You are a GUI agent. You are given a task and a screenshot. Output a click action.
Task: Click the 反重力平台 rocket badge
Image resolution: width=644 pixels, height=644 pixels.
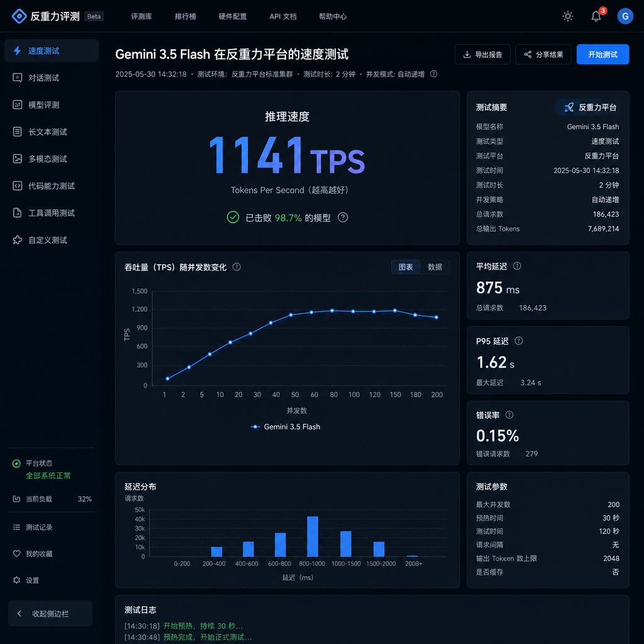(590, 108)
